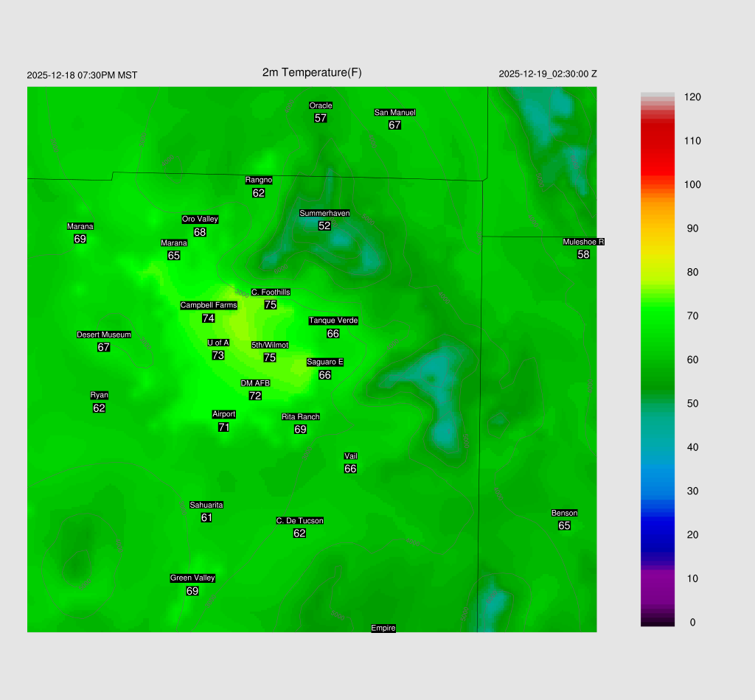Click the Airport station reading of 71
This screenshot has height=700, width=755.
coord(224,427)
